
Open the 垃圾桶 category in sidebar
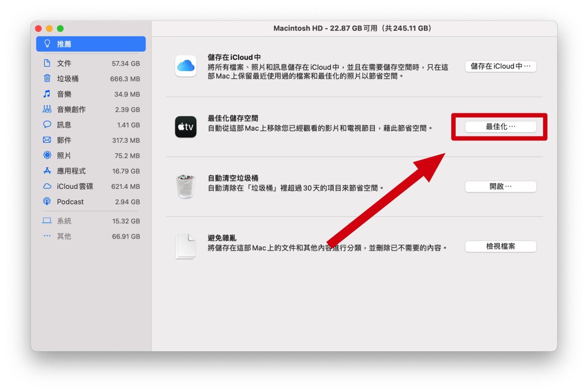[91, 78]
